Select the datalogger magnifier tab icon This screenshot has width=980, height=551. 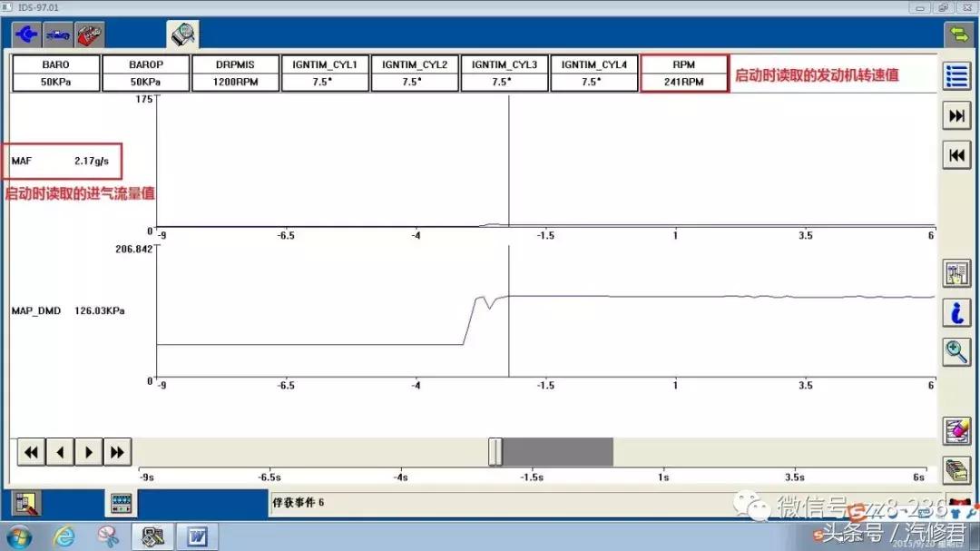tap(183, 34)
